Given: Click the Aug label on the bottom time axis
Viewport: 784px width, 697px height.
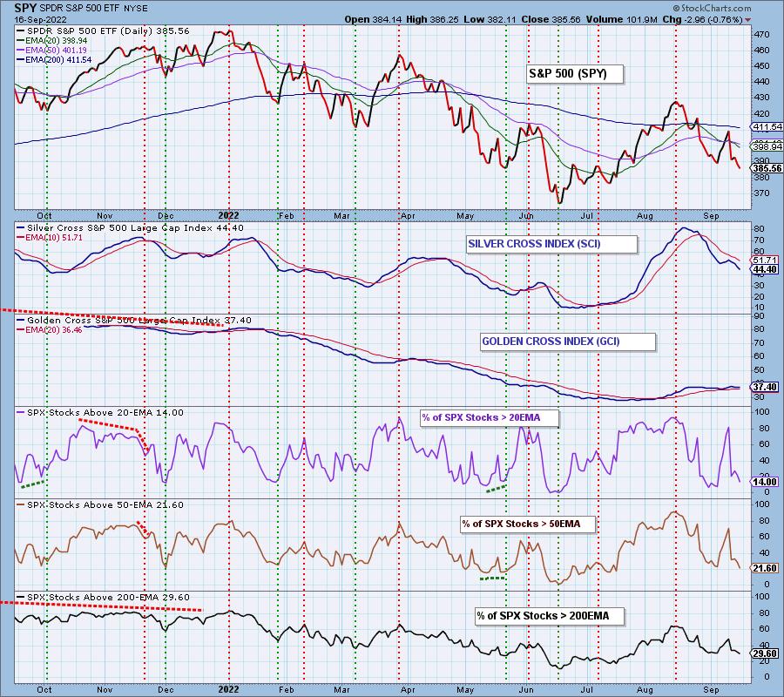Looking at the screenshot, I should 645,690.
